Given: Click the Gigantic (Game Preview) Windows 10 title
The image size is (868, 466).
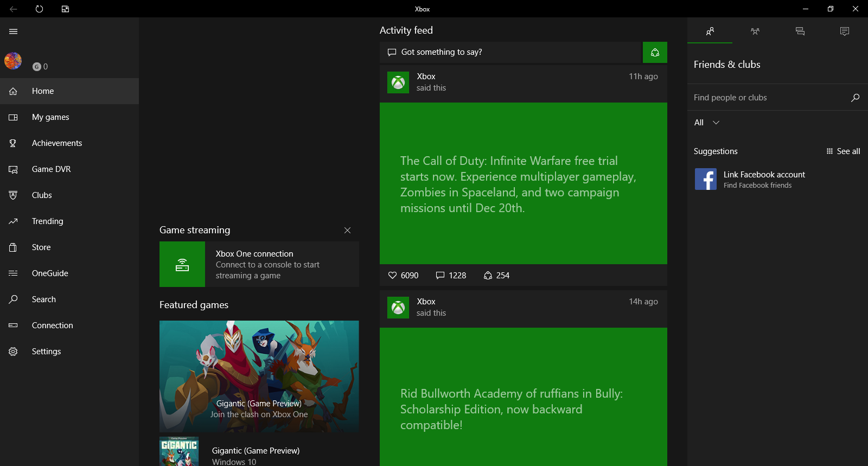Looking at the screenshot, I should 256,451.
